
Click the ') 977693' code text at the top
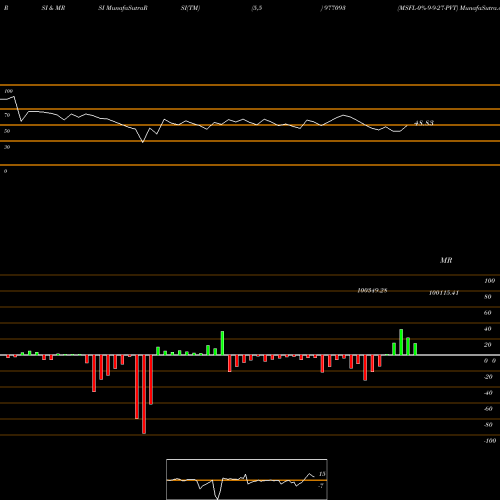(333, 8)
